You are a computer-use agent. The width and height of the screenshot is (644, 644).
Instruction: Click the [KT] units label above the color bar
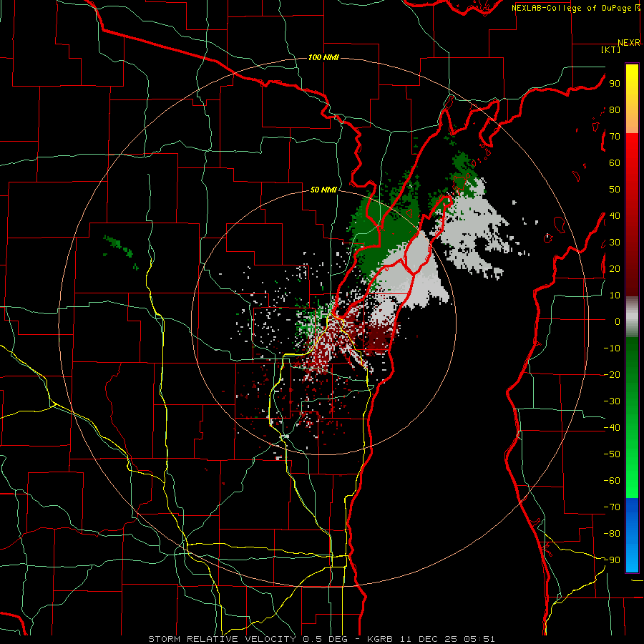(x=611, y=49)
